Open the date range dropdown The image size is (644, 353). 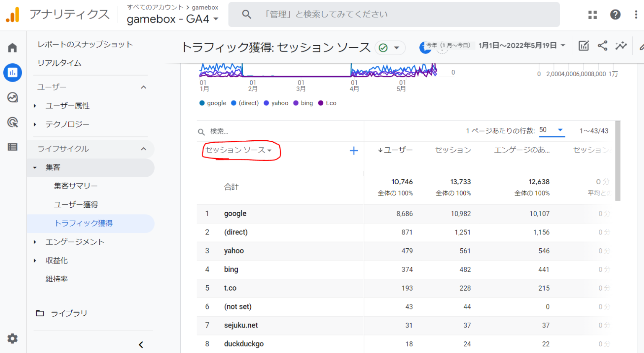(522, 46)
